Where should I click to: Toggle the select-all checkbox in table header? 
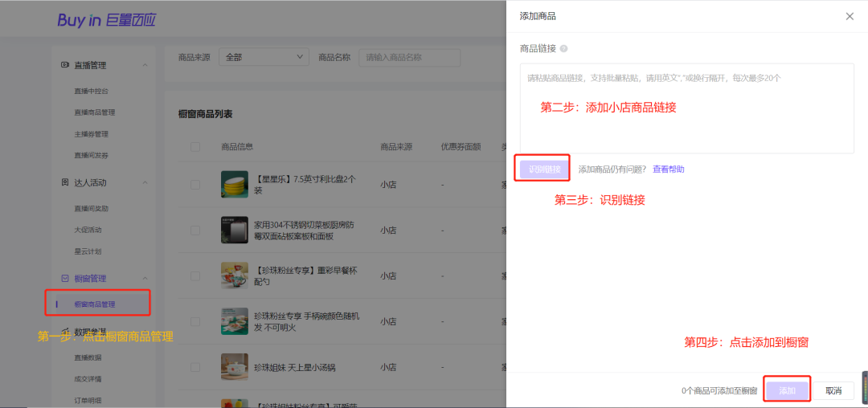point(194,147)
